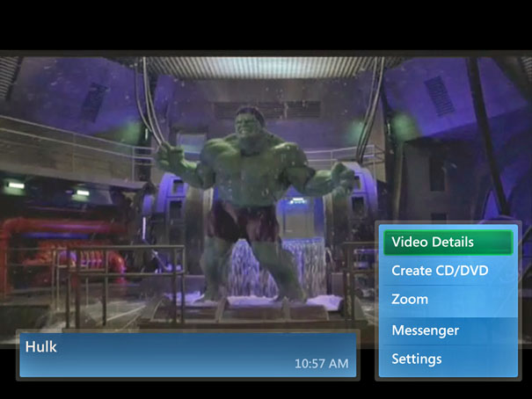Select Create CD/DVD menu entry
The height and width of the screenshot is (399, 532).
click(448, 271)
